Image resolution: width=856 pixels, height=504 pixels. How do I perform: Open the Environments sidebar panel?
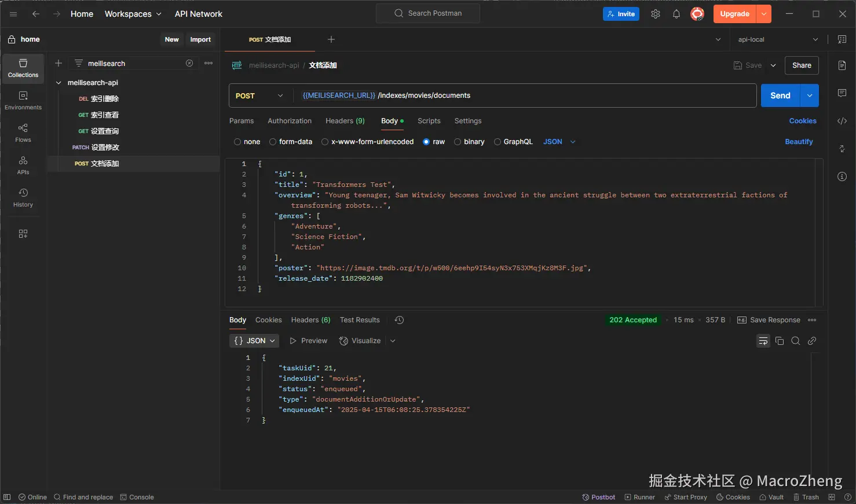point(23,101)
